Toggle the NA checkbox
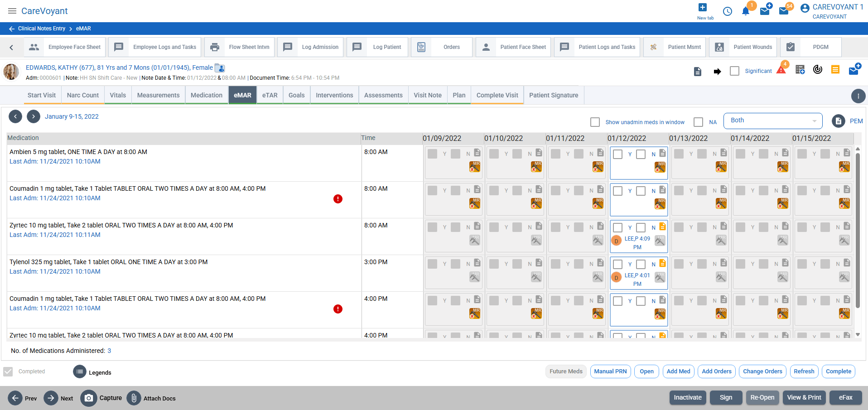This screenshot has width=868, height=410. [x=699, y=122]
